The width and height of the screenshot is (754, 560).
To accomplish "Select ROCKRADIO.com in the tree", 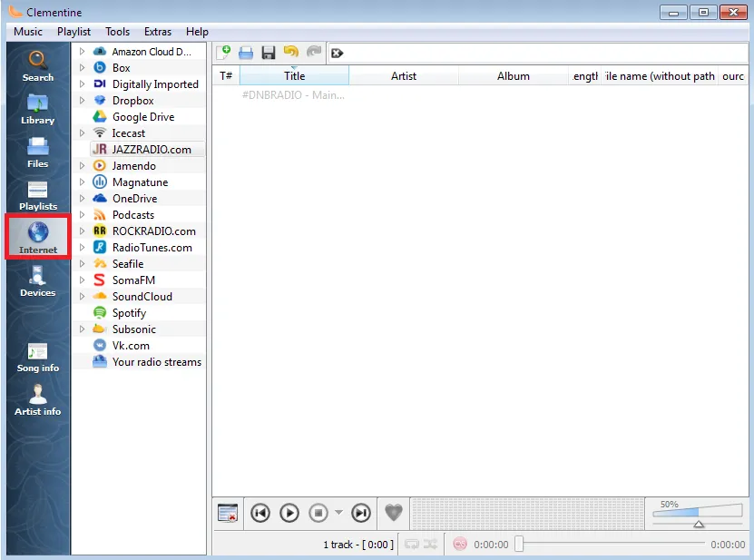I will point(154,231).
